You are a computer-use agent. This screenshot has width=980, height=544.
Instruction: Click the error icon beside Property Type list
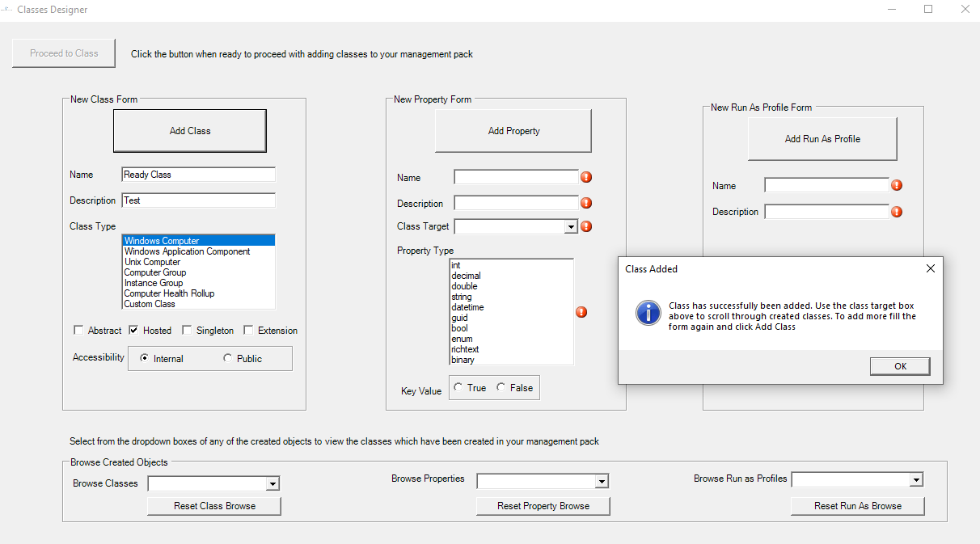tap(581, 312)
